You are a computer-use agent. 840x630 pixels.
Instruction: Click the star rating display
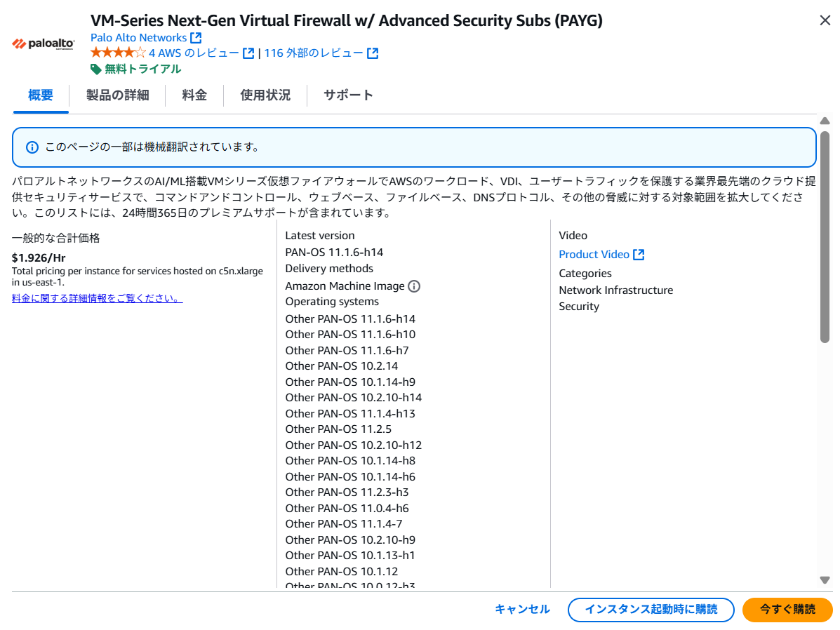click(118, 53)
